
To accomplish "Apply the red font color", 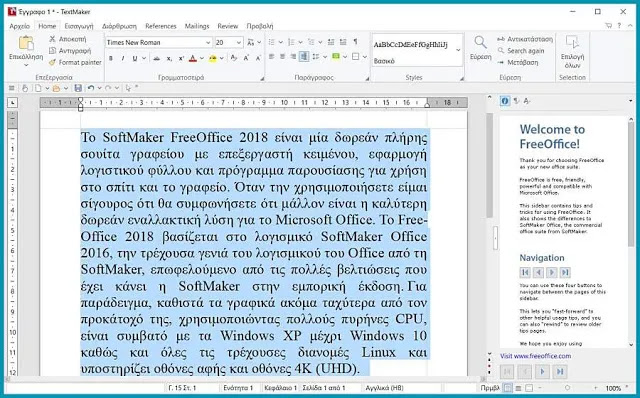I will 193,58.
